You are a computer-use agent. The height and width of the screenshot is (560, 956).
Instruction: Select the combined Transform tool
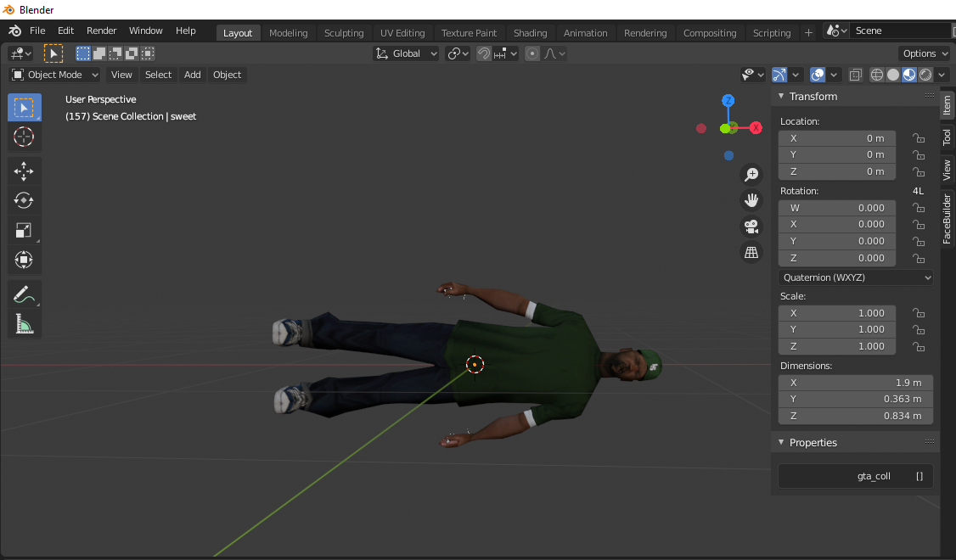coord(25,260)
